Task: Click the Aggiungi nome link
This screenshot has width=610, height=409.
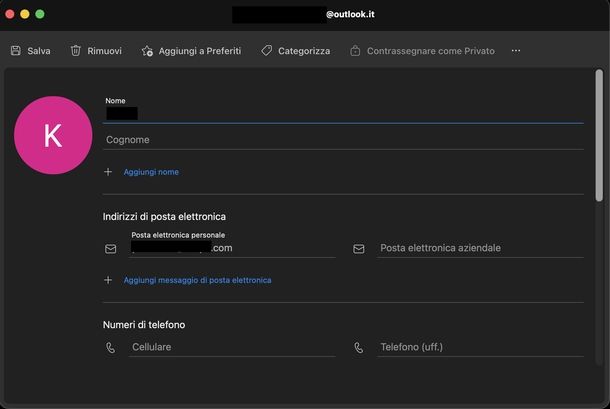Action: pyautogui.click(x=151, y=172)
